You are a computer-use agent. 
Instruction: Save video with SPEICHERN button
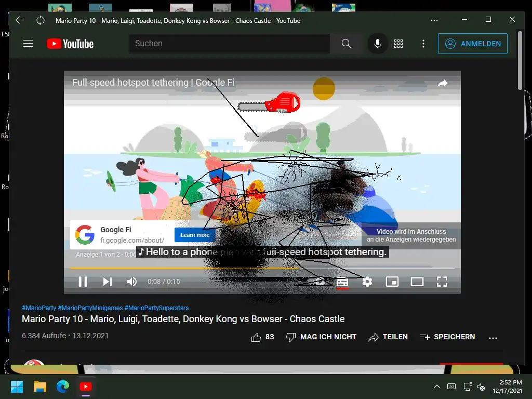[447, 337]
